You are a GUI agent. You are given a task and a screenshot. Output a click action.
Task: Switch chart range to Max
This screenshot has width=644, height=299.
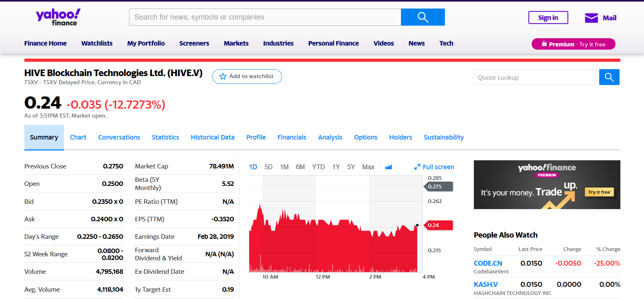click(368, 167)
